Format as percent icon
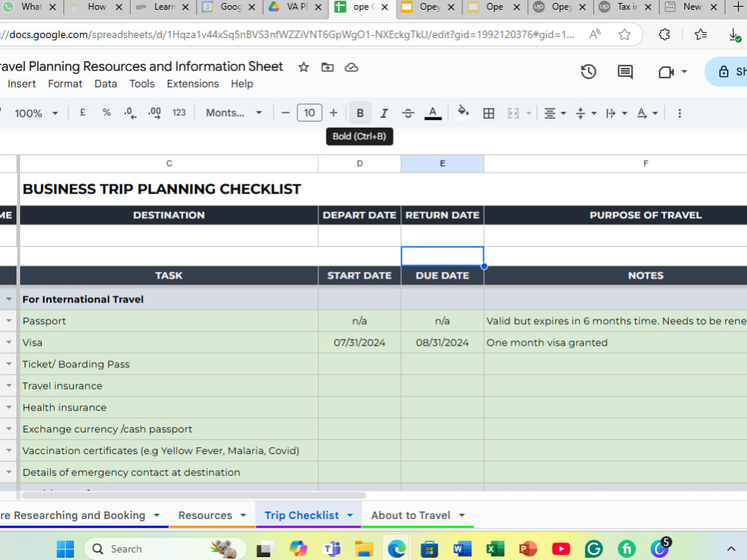This screenshot has height=560, width=747. [x=106, y=113]
